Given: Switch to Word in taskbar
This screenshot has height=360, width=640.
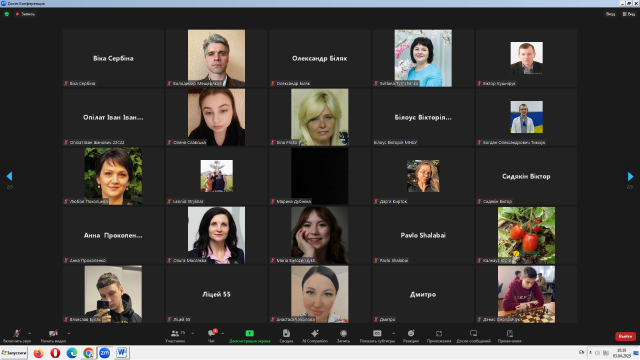Looking at the screenshot, I should point(121,353).
